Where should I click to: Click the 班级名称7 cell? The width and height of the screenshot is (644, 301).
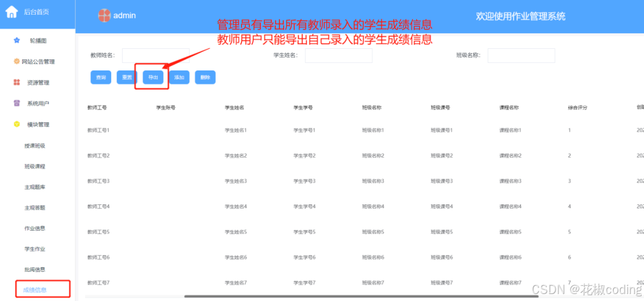pyautogui.click(x=373, y=283)
